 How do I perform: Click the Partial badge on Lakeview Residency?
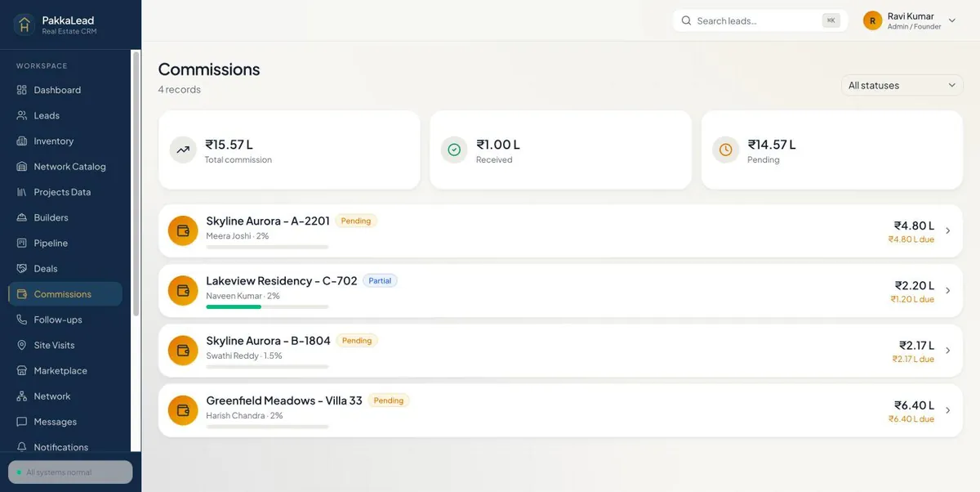pos(380,280)
